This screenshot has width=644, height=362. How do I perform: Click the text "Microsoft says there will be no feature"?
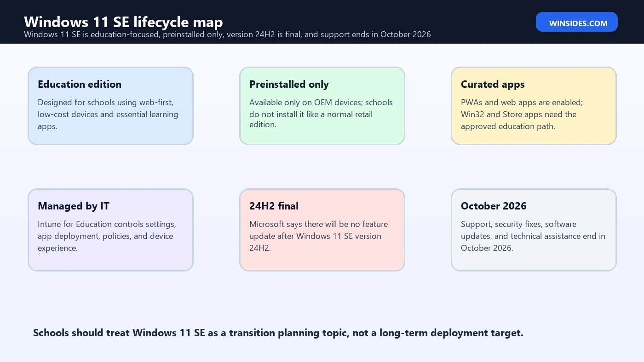[x=318, y=224]
